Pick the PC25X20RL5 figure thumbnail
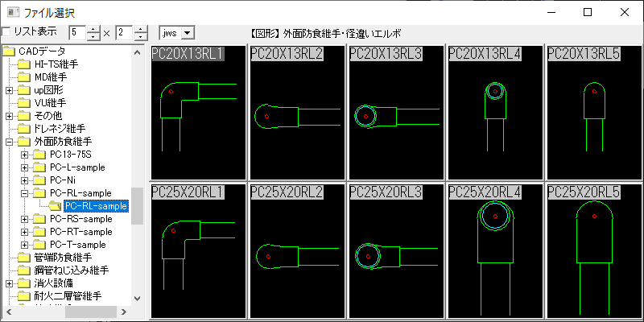The width and height of the screenshot is (644, 322). tap(594, 251)
